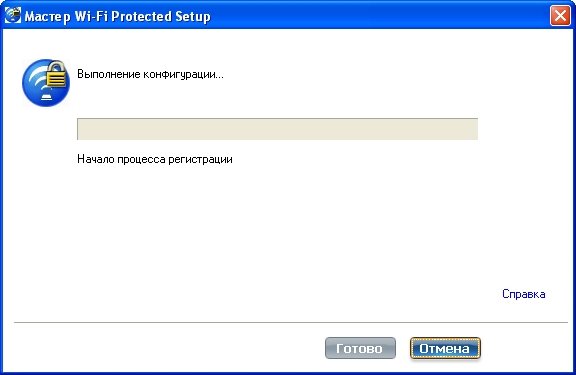576x375 pixels.
Task: Click the "Выполнение конфигурации..." heading text
Action: pyautogui.click(x=150, y=75)
